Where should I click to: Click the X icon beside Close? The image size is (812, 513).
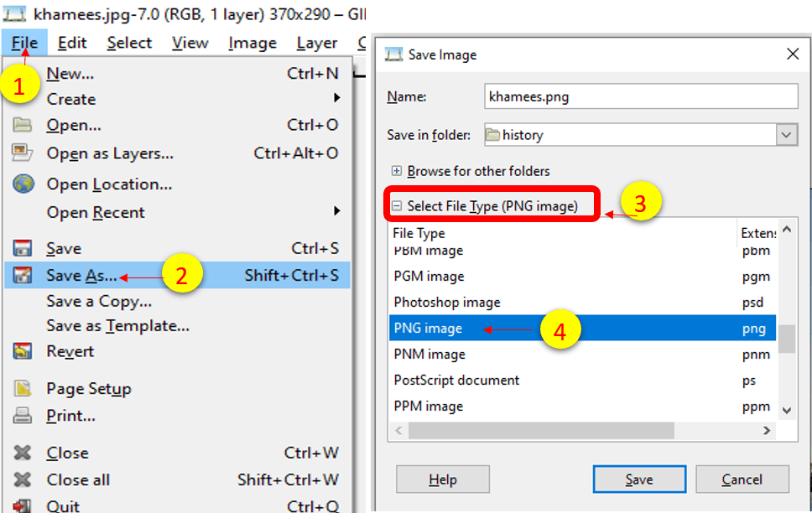[x=23, y=453]
